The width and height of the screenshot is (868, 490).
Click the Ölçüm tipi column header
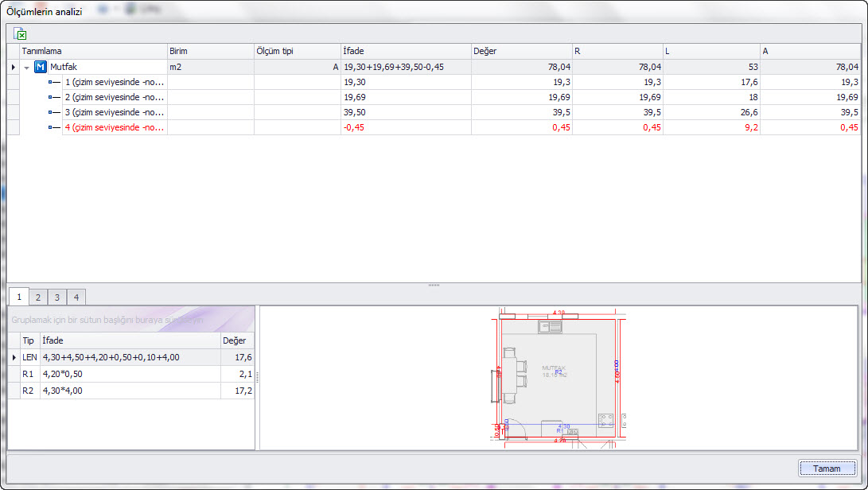[296, 52]
